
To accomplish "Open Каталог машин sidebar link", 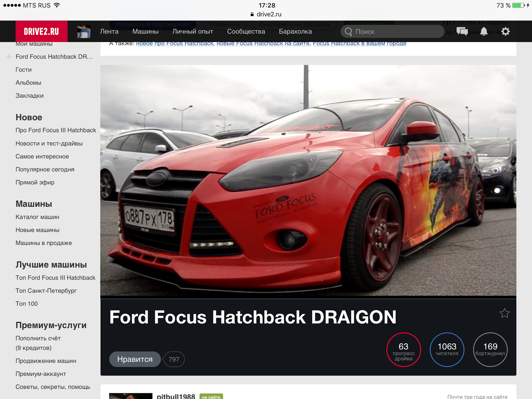I will [37, 217].
